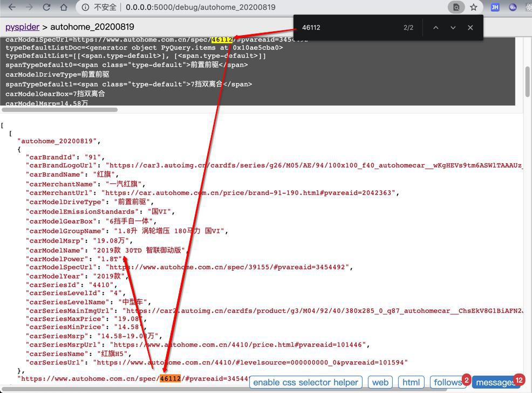This screenshot has height=393, width=532.
Task: Click the "carSeriesMsrpUrl" JSON line
Action: [x=198, y=344]
